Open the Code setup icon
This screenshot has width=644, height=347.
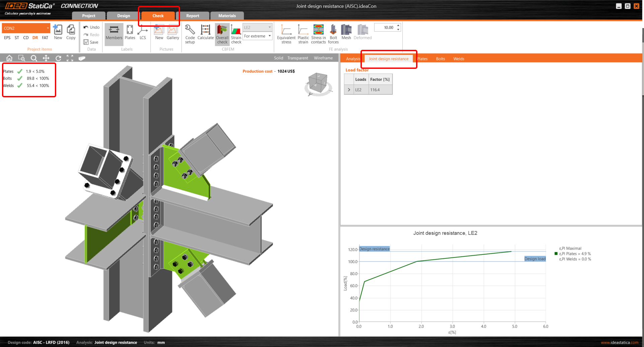click(x=189, y=33)
